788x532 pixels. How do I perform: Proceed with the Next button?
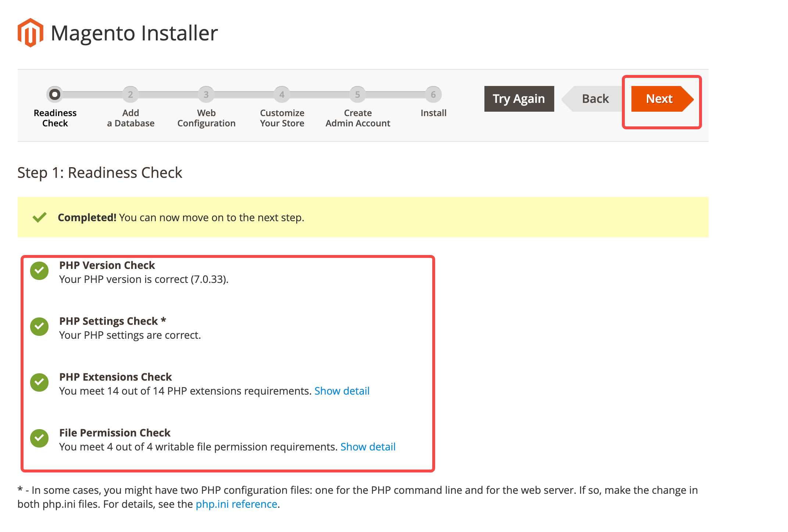pos(662,99)
